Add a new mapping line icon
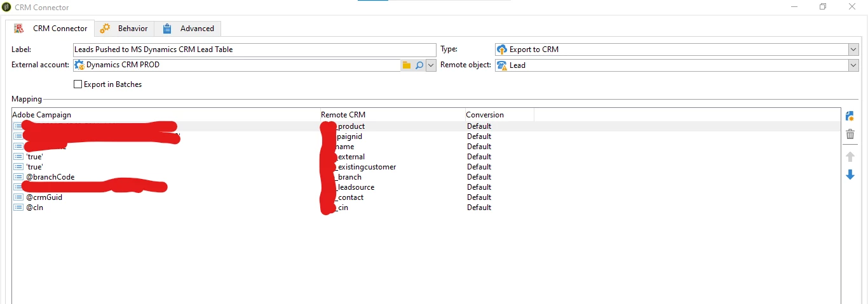 (x=850, y=116)
